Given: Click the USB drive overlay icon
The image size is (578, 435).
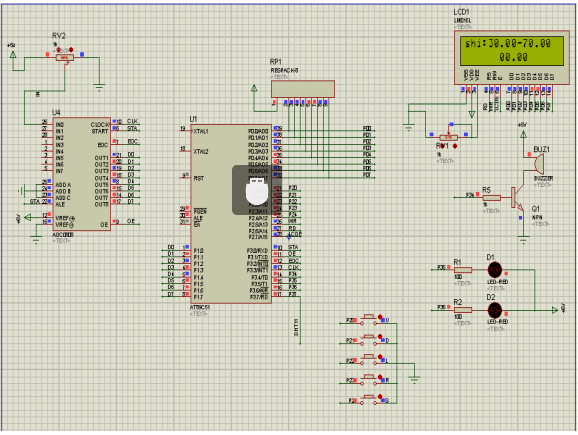Looking at the screenshot, I should pyautogui.click(x=257, y=190).
